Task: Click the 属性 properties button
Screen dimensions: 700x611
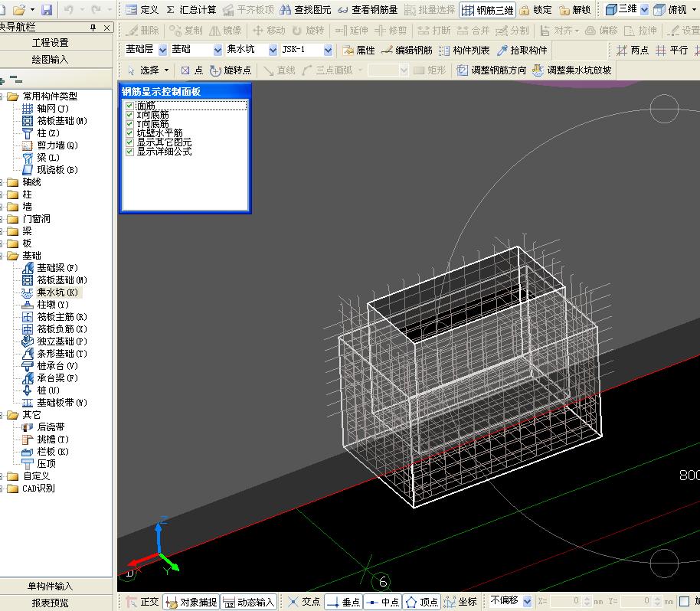Action: pyautogui.click(x=358, y=51)
